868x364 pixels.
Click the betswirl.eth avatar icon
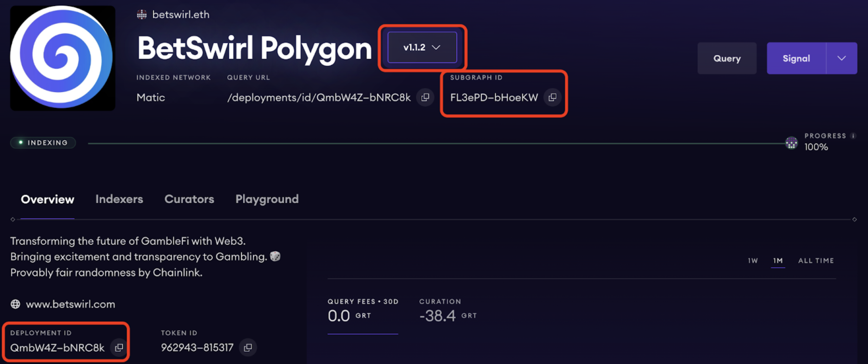point(142,15)
